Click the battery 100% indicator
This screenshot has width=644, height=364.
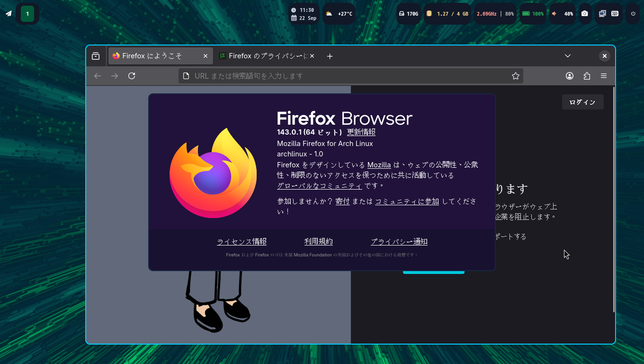[x=533, y=14]
